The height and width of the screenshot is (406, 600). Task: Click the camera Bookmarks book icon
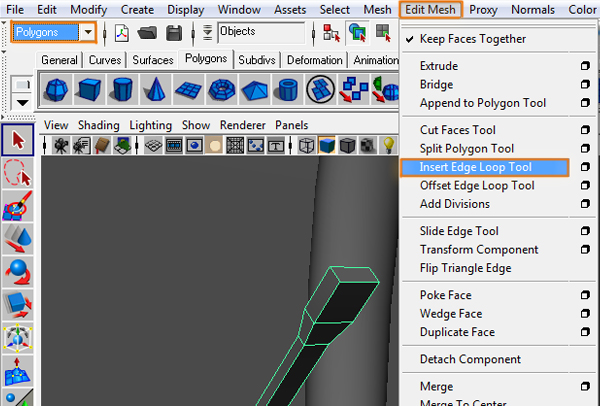[x=102, y=146]
